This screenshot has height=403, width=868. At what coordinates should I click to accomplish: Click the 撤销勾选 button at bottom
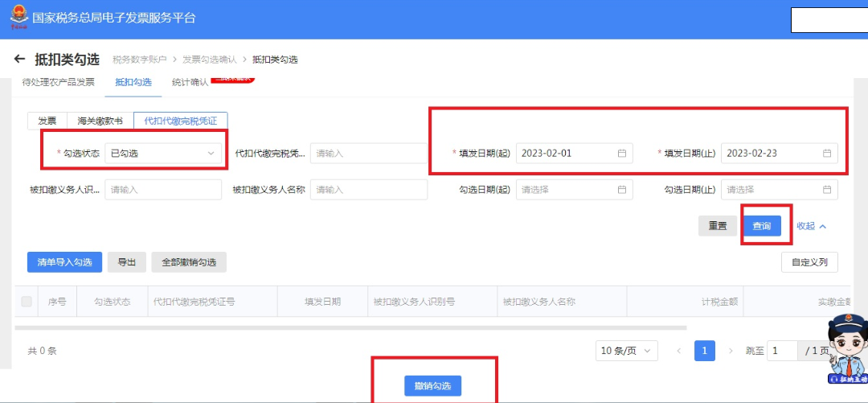point(433,386)
